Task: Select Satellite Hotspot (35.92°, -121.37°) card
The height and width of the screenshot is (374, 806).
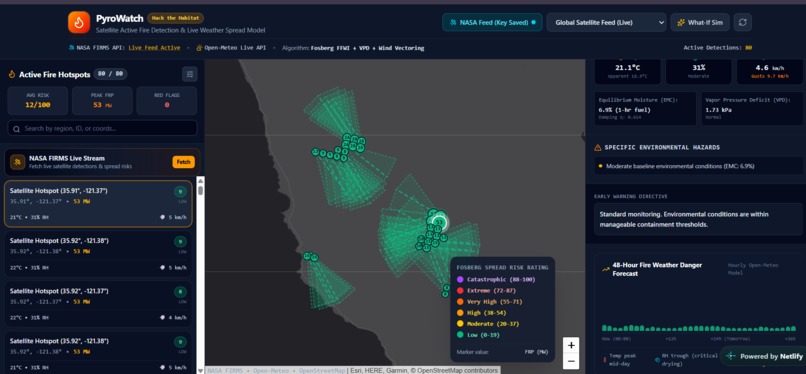Action: pyautogui.click(x=98, y=304)
